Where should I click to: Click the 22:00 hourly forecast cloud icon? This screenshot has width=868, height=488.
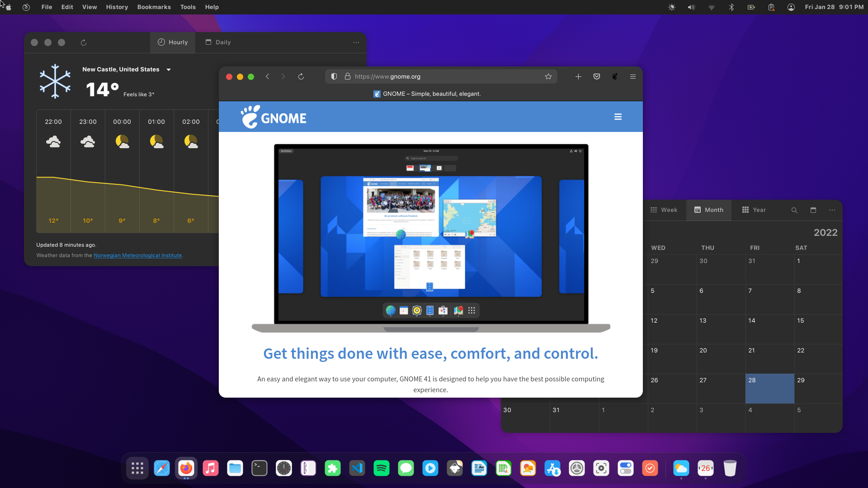pos(53,142)
